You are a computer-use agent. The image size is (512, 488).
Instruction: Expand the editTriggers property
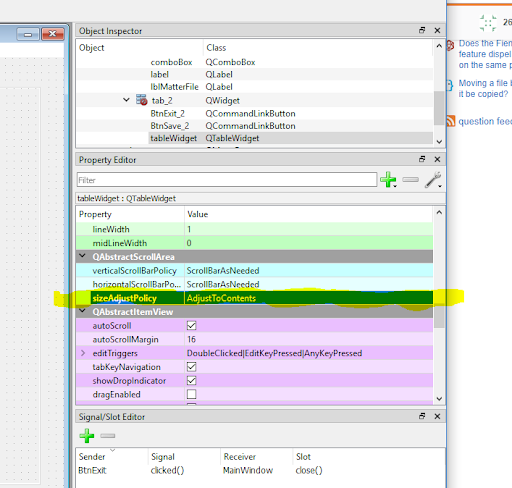click(x=83, y=353)
